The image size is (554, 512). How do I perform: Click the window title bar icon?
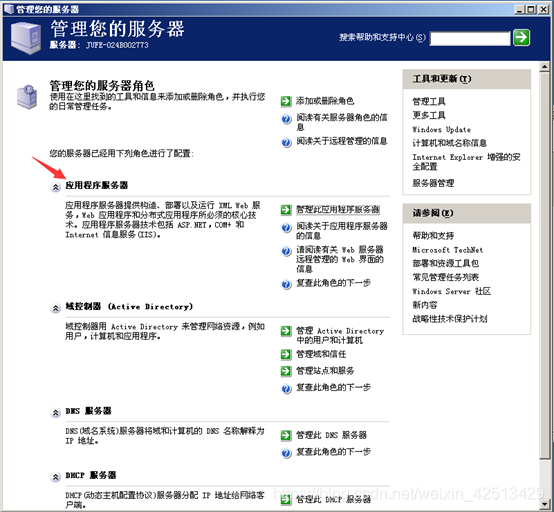[9, 9]
